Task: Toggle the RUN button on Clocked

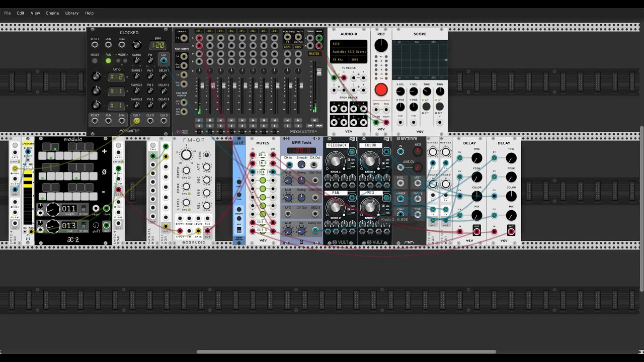Action: pos(108,61)
